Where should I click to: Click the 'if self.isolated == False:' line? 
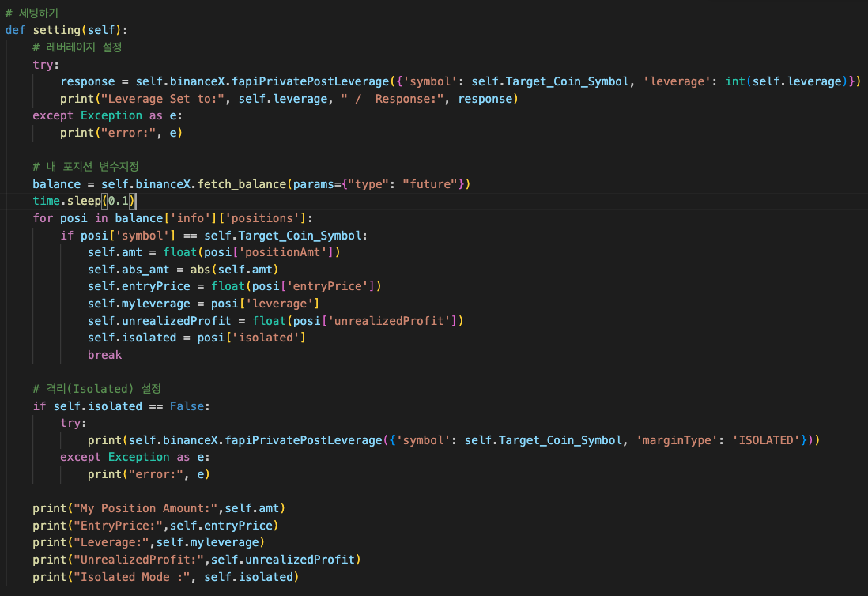121,406
